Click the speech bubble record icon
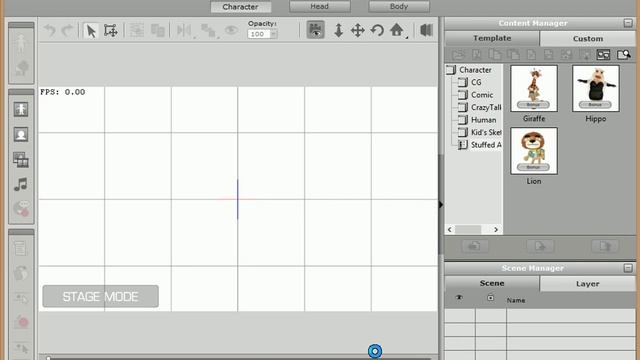640x360 pixels. pos(21,209)
